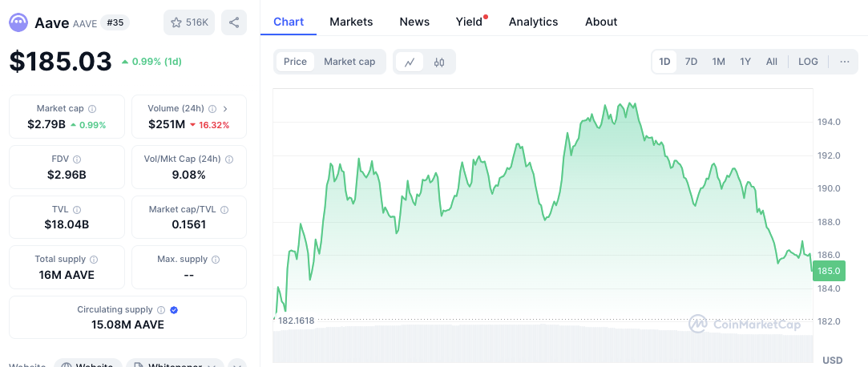Click the 9.08% Vol/Mkt Cap value

pyautogui.click(x=189, y=175)
